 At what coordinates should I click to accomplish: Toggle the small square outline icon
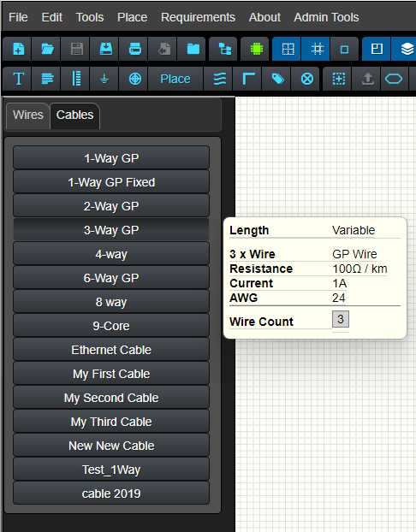pyautogui.click(x=344, y=50)
